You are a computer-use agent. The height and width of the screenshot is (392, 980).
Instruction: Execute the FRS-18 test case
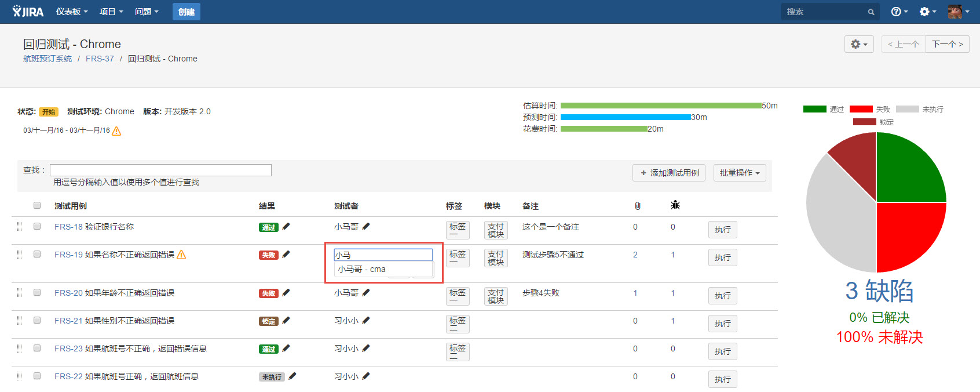(723, 230)
